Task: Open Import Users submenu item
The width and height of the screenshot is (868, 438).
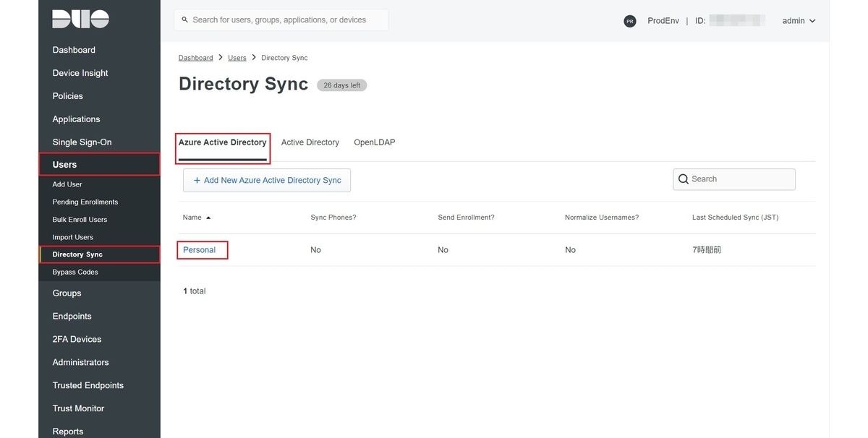Action: pos(72,237)
